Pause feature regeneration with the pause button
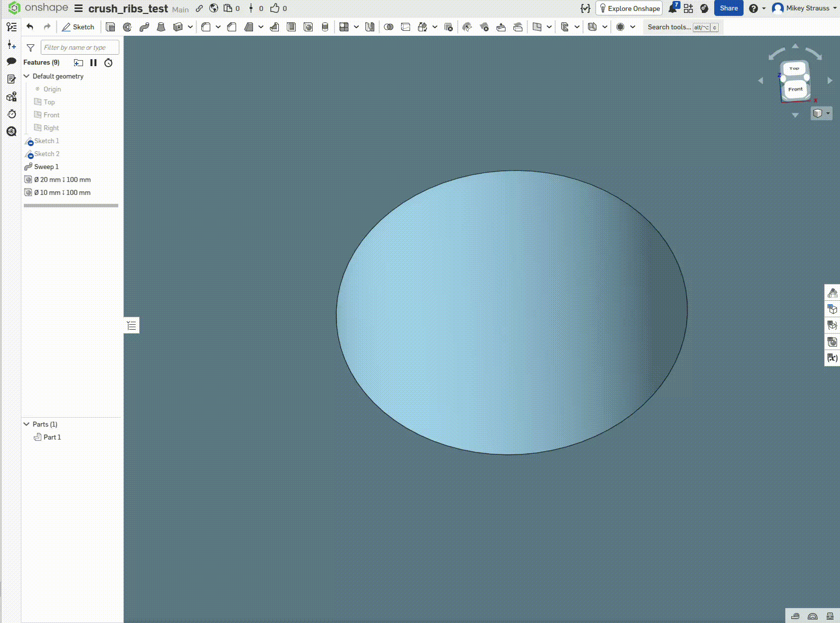 click(93, 63)
